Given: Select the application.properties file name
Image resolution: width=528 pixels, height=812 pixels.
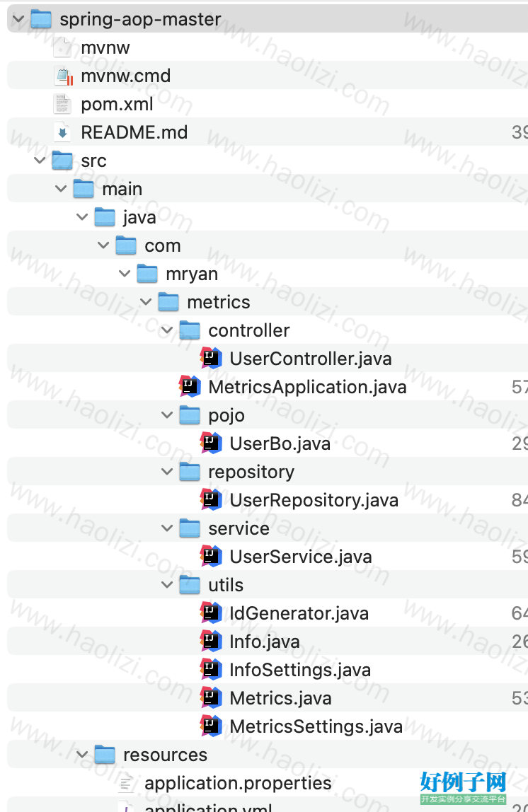Looking at the screenshot, I should point(238,784).
